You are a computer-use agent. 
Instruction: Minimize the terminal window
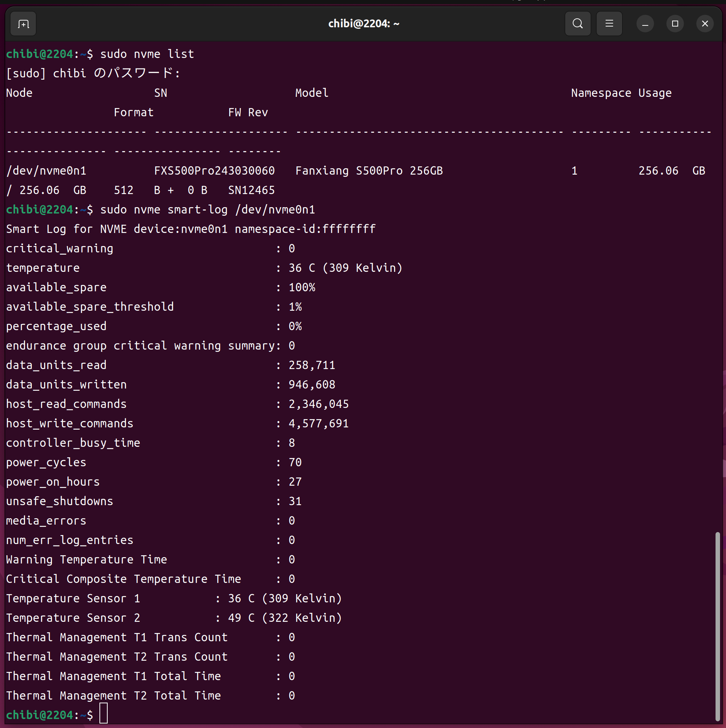[645, 24]
